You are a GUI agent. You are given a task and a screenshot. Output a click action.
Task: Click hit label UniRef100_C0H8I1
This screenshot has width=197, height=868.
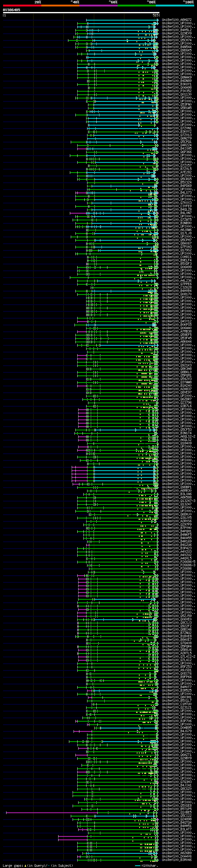177,257
